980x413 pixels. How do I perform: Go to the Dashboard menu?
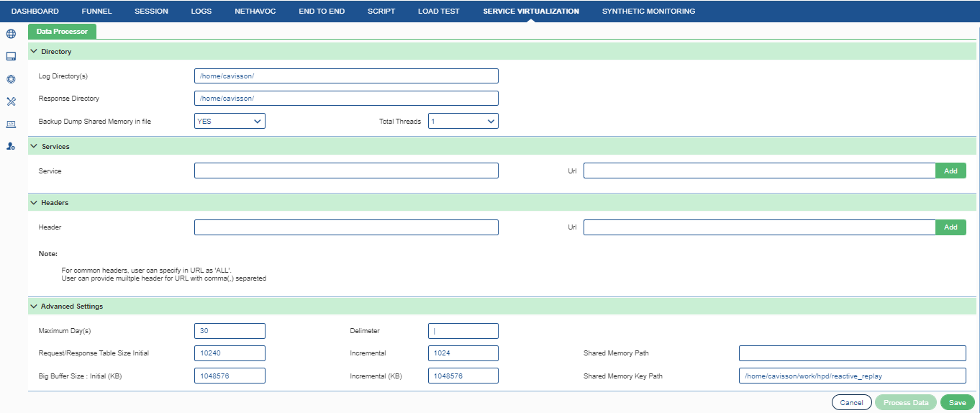pos(35,12)
